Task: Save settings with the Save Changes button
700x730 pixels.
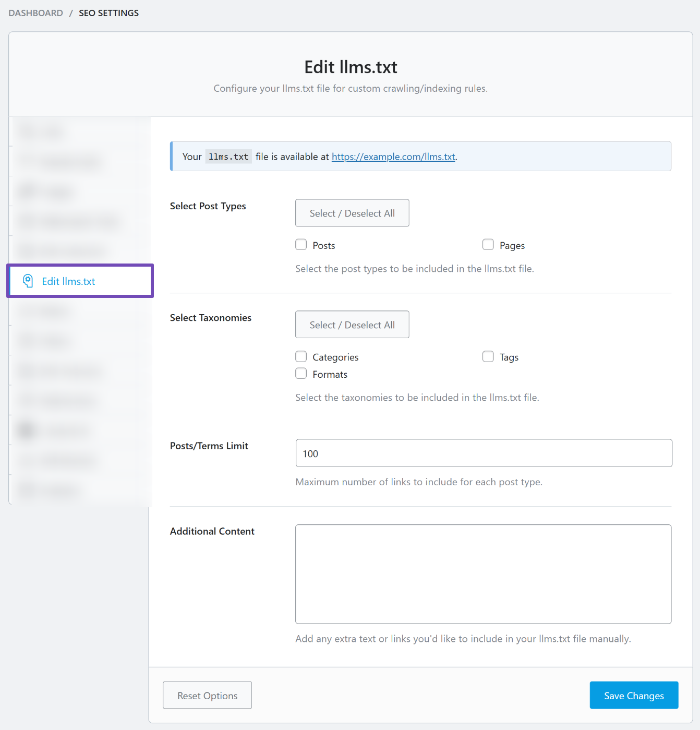Action: tap(634, 695)
